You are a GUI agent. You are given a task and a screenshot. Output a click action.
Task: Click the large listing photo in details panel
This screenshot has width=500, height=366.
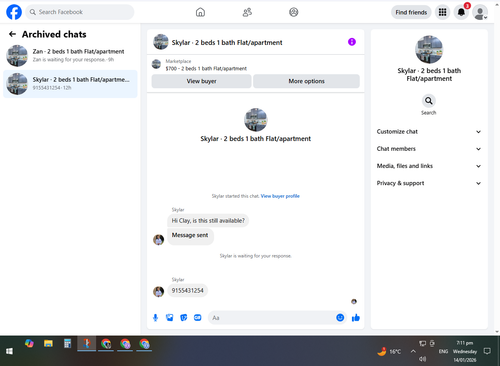pos(429,49)
